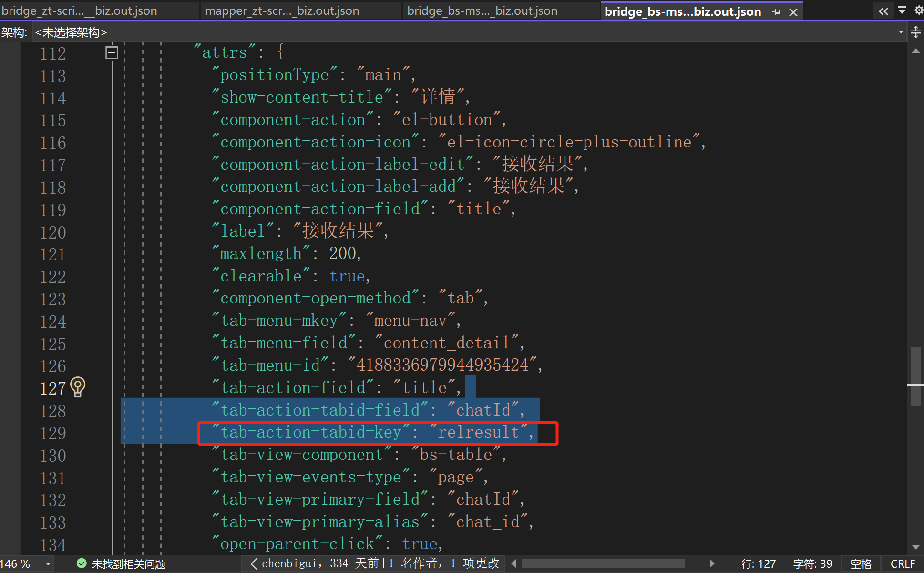Click the "attrs" key
This screenshot has width=924, height=573.
pyautogui.click(x=225, y=52)
